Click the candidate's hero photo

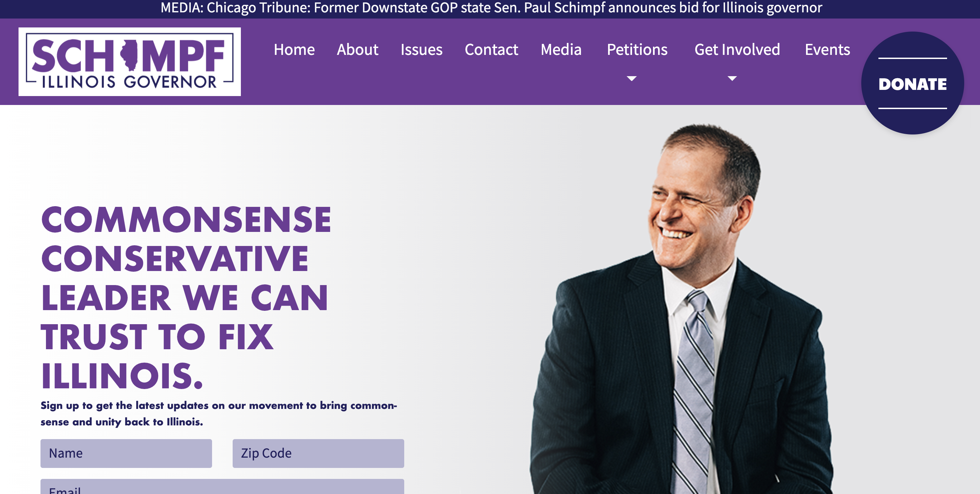tap(681, 309)
